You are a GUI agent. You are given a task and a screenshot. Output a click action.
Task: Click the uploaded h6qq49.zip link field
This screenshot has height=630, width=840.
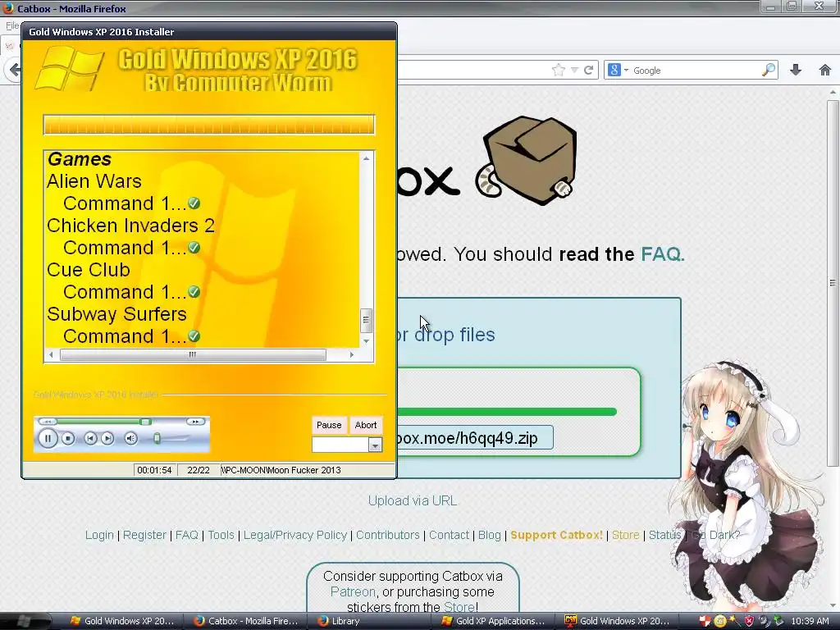(x=475, y=438)
